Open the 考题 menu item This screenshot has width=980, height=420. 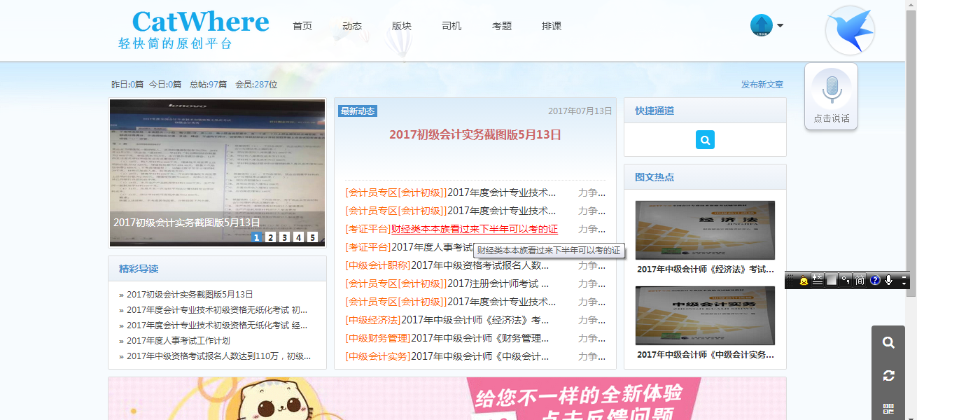point(502,26)
